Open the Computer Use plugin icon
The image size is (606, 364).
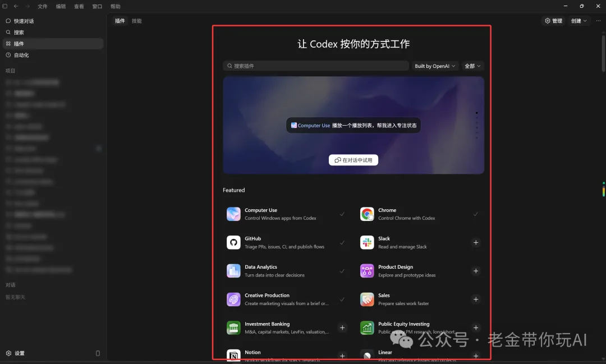click(233, 214)
